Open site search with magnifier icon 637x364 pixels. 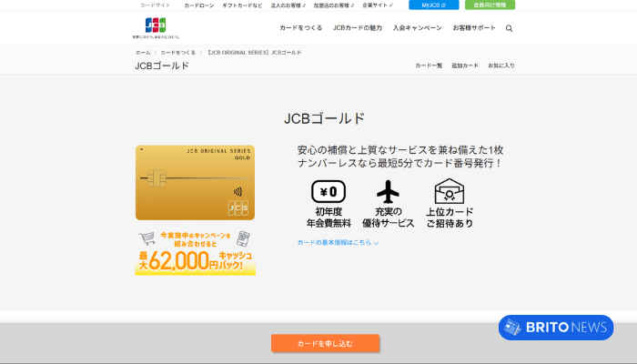coord(509,28)
